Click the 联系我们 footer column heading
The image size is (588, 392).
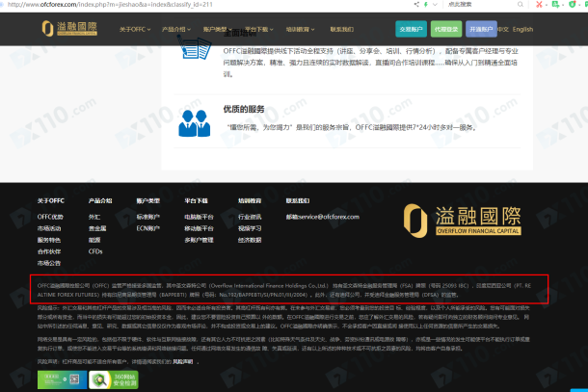tap(298, 201)
